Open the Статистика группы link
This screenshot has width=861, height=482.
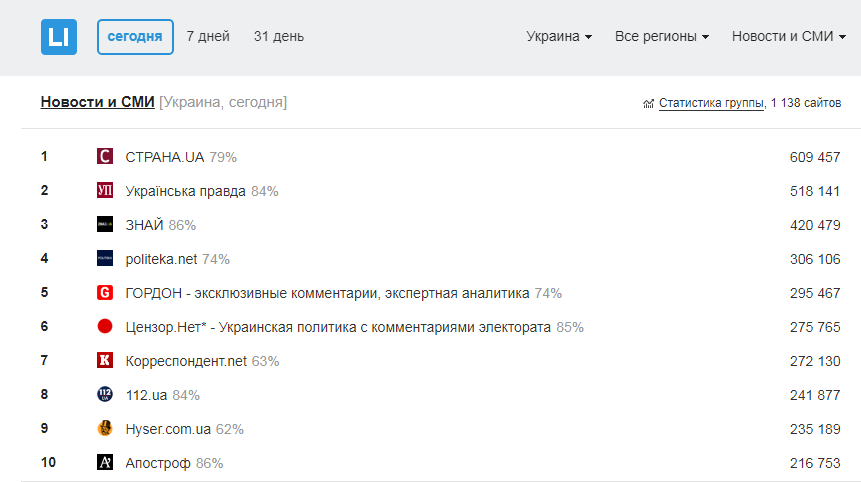pyautogui.click(x=712, y=103)
